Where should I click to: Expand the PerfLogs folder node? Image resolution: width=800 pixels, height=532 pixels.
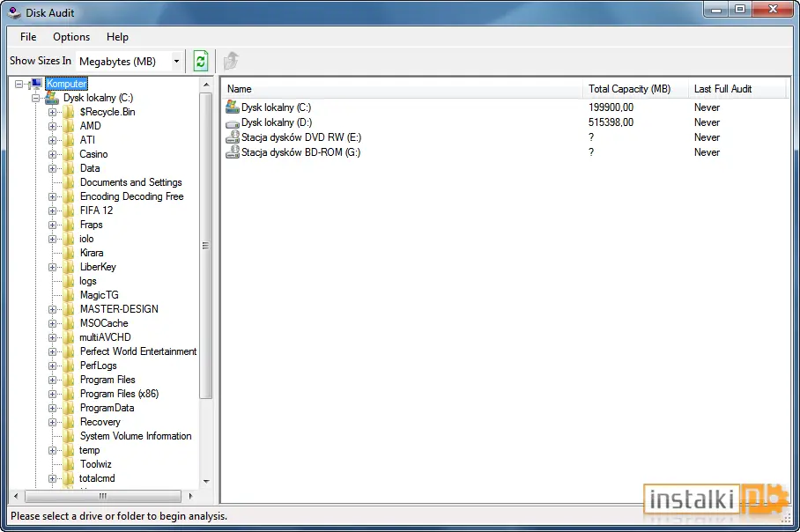(x=52, y=366)
